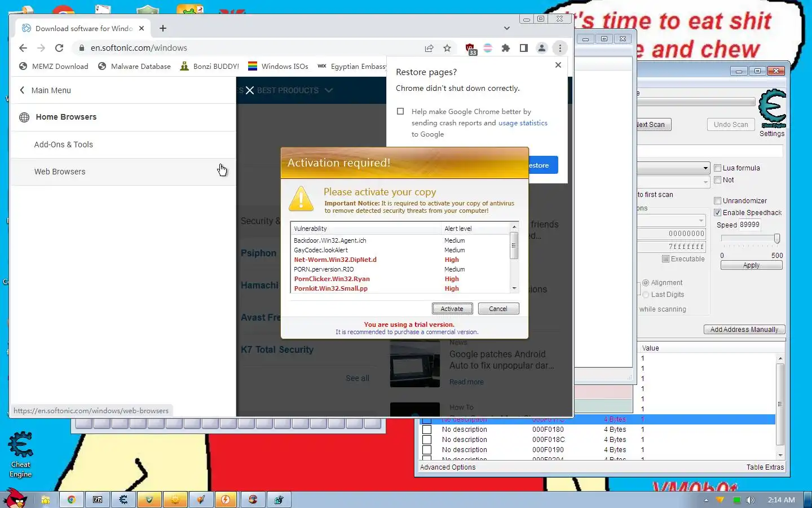The height and width of the screenshot is (508, 812).
Task: Open the paintbrush taskbar app
Action: pyautogui.click(x=201, y=500)
